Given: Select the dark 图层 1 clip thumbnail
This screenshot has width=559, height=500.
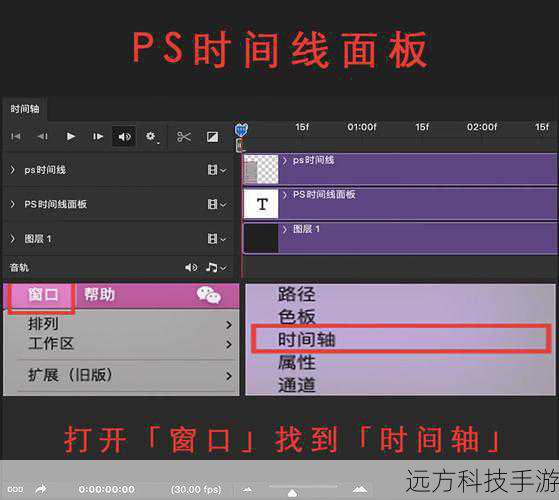Looking at the screenshot, I should [x=261, y=238].
